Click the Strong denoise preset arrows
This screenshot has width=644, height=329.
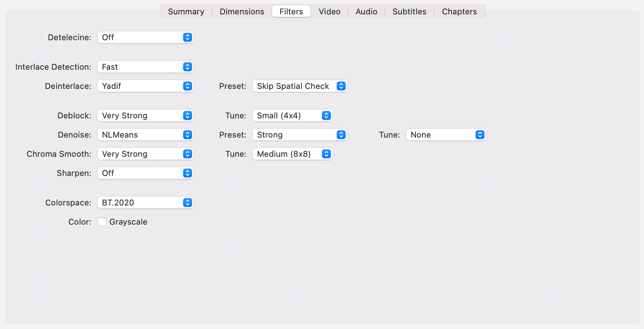(x=341, y=135)
